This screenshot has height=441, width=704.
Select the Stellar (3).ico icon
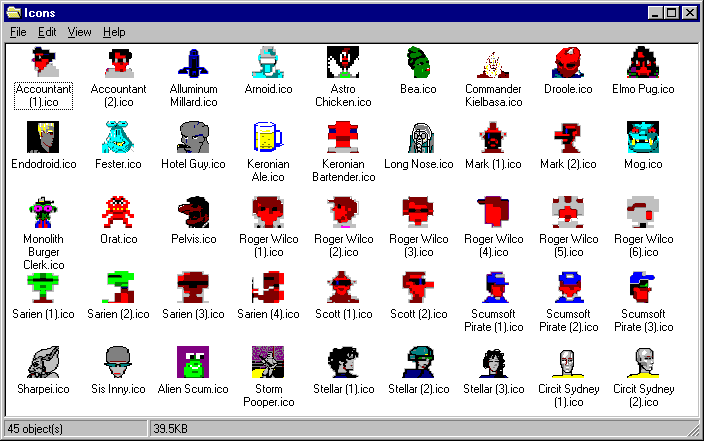pyautogui.click(x=493, y=362)
